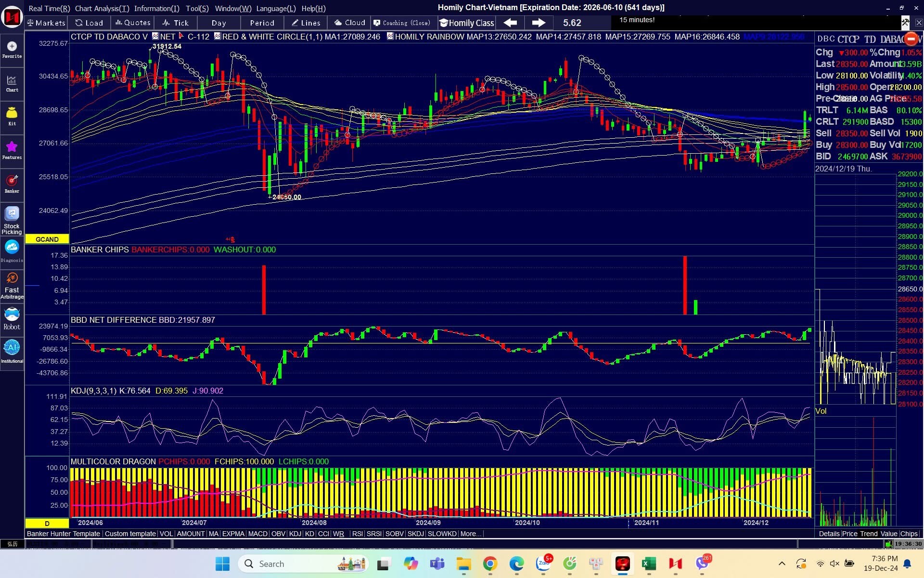The image size is (924, 578).
Task: Switch indicator to SLOWKD
Action: pyautogui.click(x=442, y=534)
